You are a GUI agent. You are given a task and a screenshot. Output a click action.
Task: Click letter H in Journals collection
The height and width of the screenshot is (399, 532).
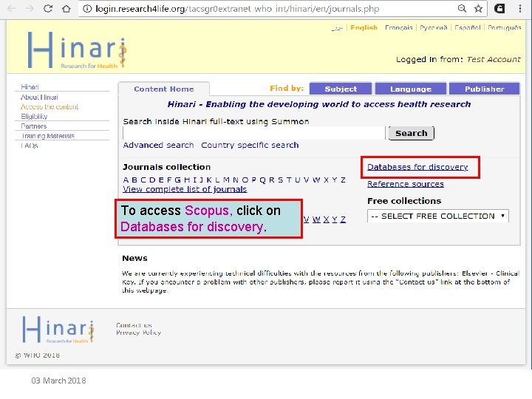[x=187, y=180]
